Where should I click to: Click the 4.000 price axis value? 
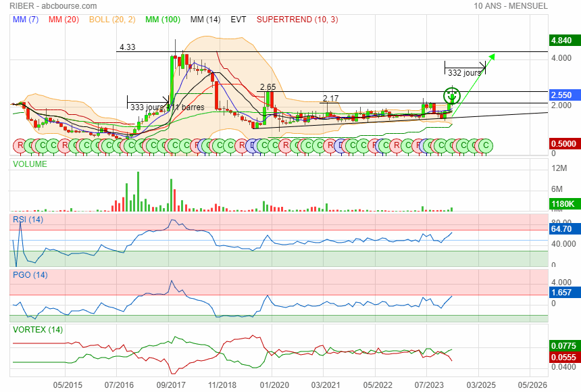561,58
